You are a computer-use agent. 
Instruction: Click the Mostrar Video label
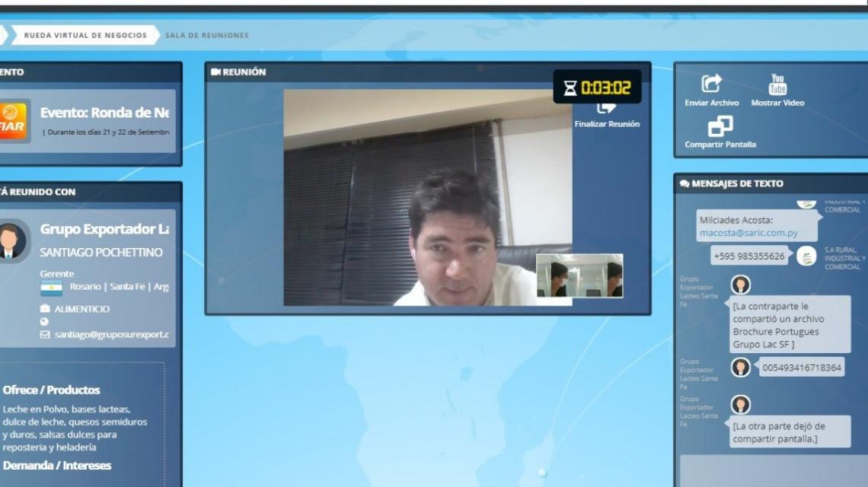777,103
